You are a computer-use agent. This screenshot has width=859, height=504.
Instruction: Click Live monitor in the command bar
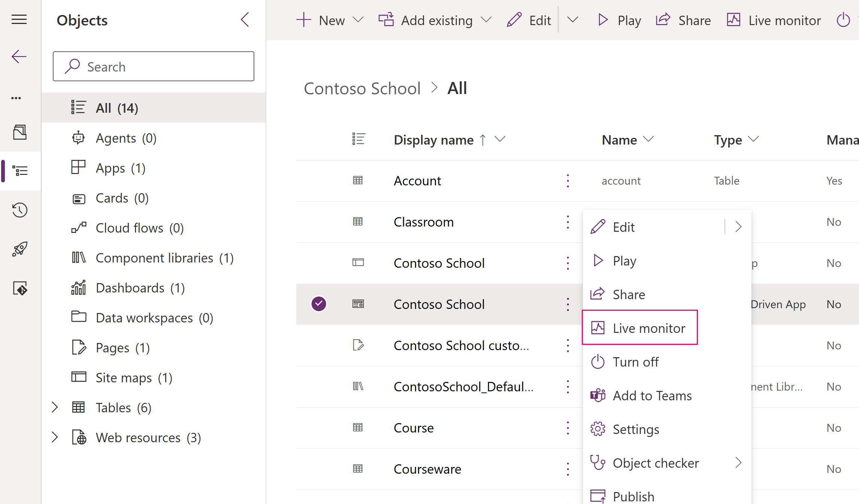(774, 20)
